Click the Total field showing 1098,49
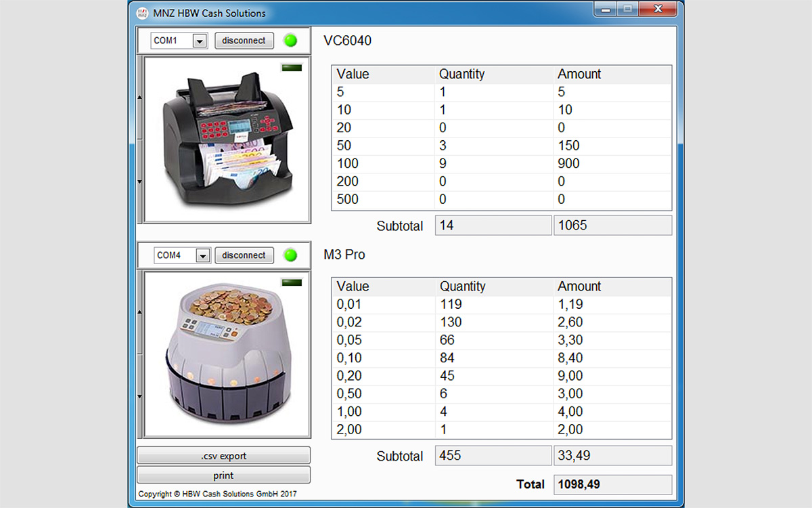Viewport: 812px width, 508px height. 612,484
